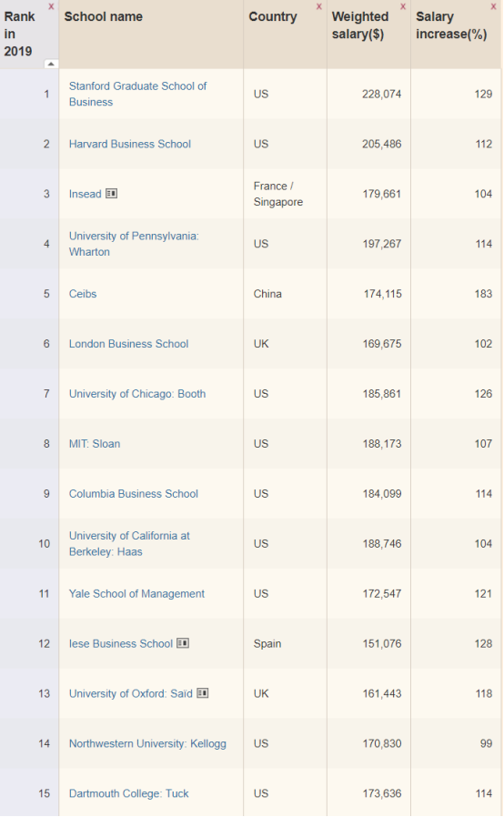Remove the Rank in 2019 column

tap(51, 6)
